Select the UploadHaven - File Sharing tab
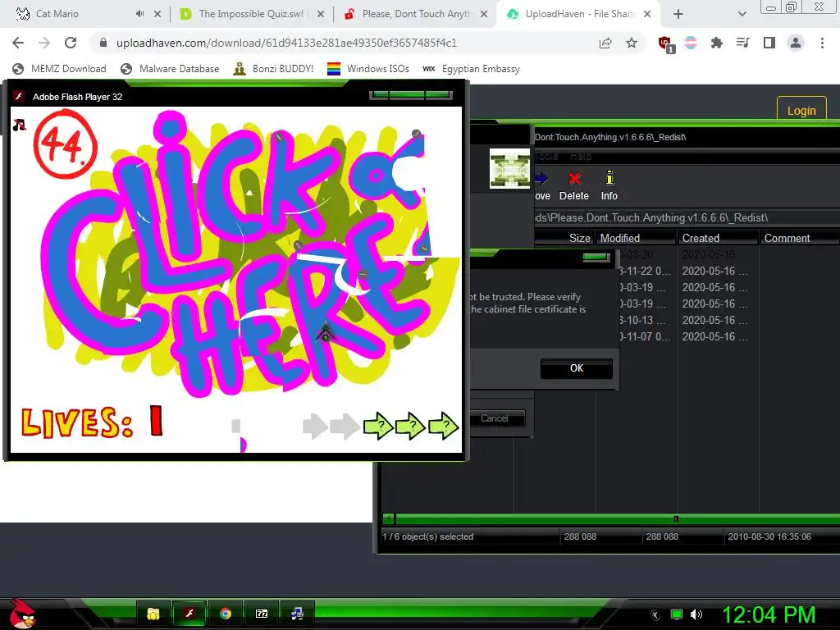 click(578, 14)
